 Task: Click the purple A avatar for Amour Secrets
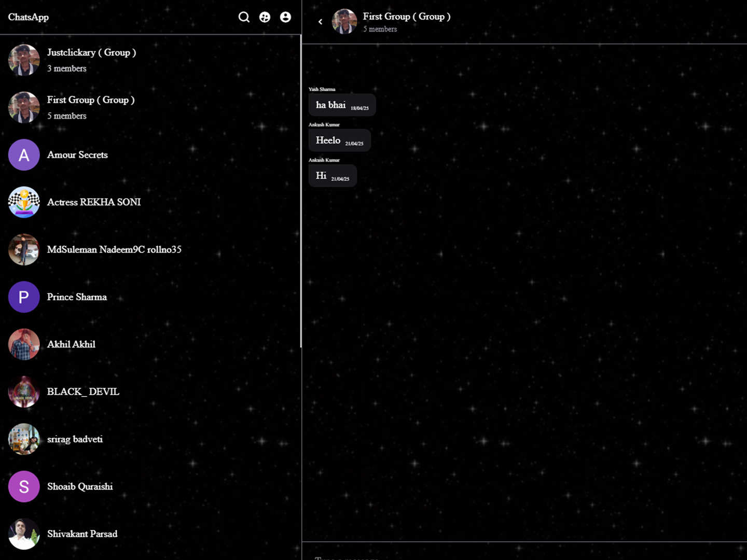click(x=24, y=155)
